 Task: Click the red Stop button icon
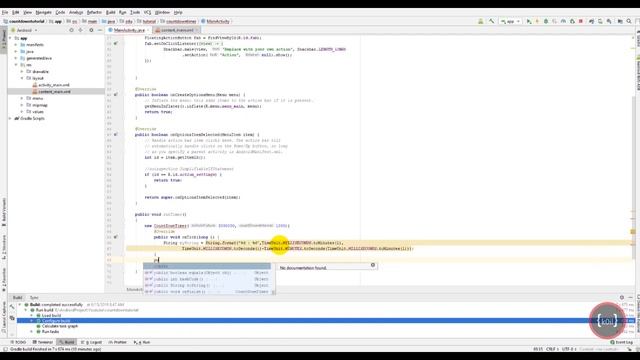click(x=581, y=21)
